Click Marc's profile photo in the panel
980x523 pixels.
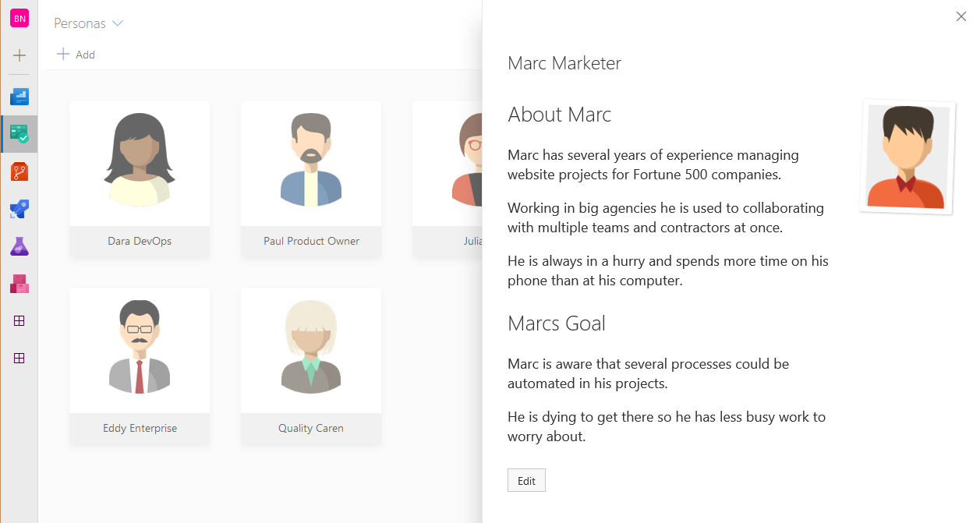click(907, 157)
